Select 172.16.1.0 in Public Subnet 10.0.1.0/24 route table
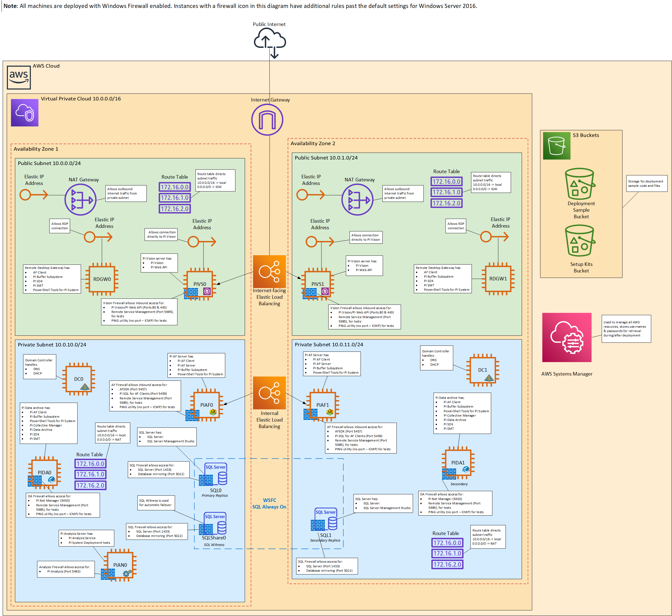The image size is (672, 616). point(446,192)
